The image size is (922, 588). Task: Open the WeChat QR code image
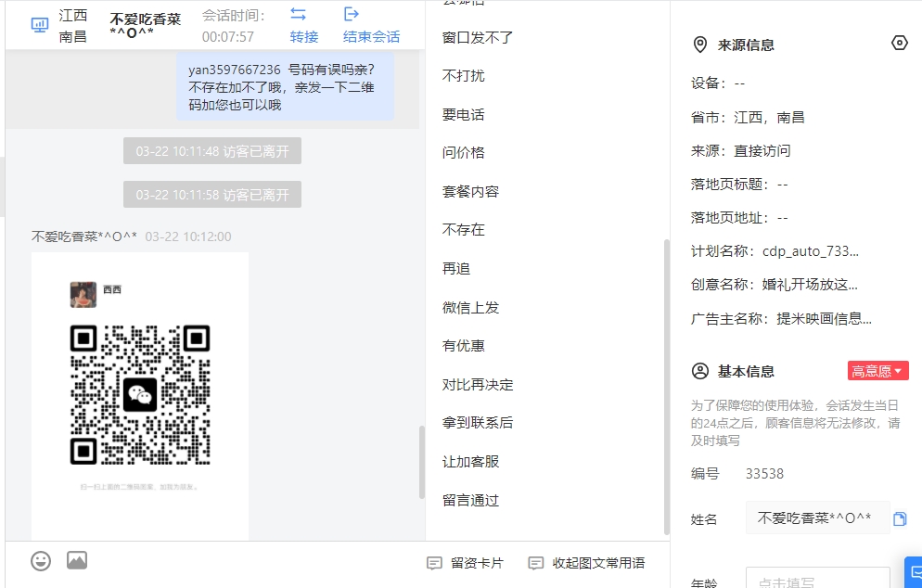click(140, 395)
